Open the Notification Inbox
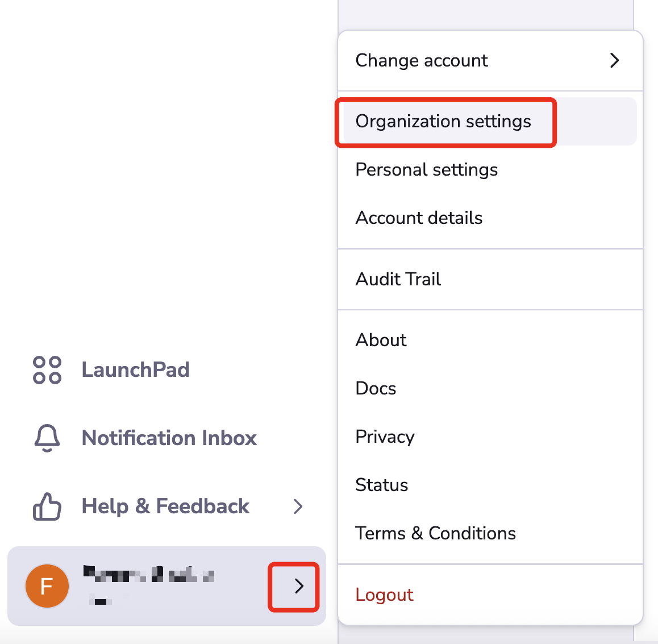Viewport: 658px width, 644px height. pos(169,438)
